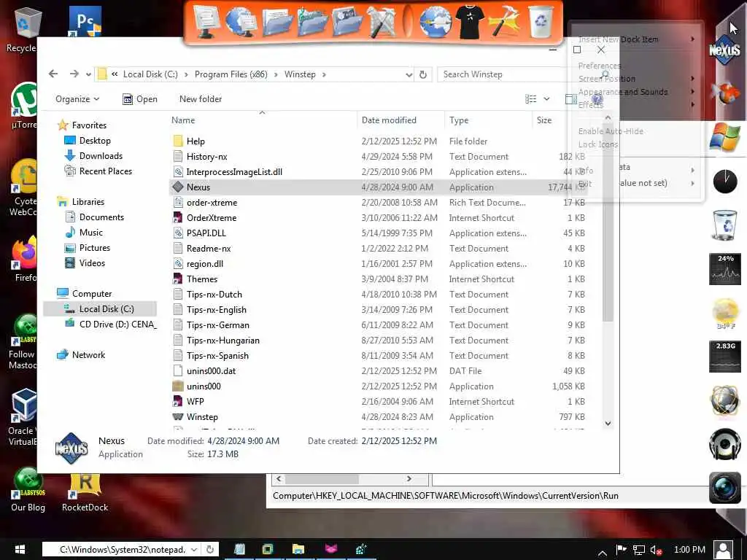
Task: Open the music folder icon in the top dock
Action: click(312, 21)
